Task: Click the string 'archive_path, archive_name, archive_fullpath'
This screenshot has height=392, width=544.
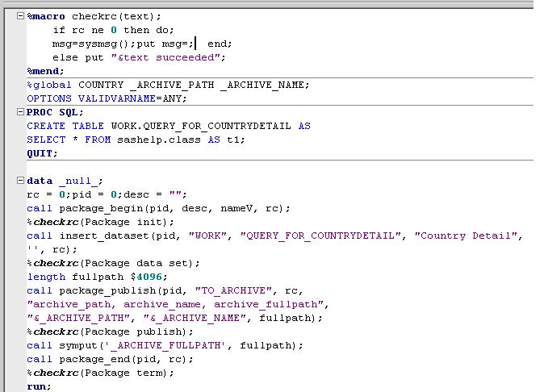Action: 175,305
